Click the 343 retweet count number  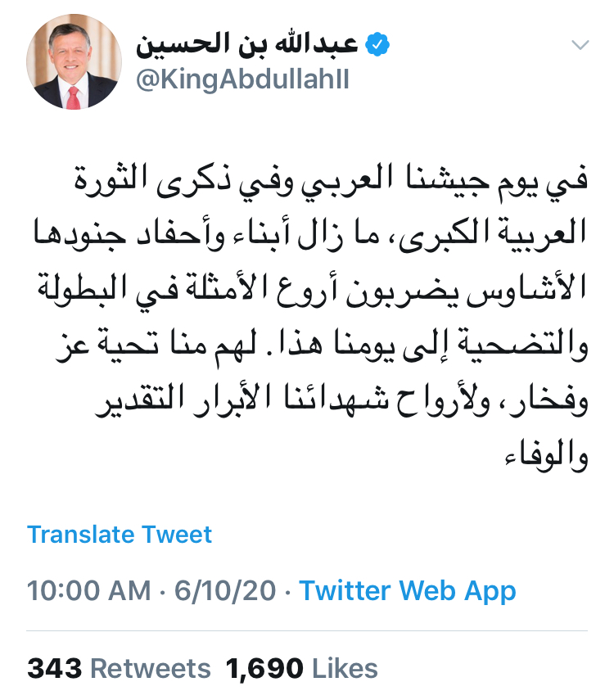[55, 668]
